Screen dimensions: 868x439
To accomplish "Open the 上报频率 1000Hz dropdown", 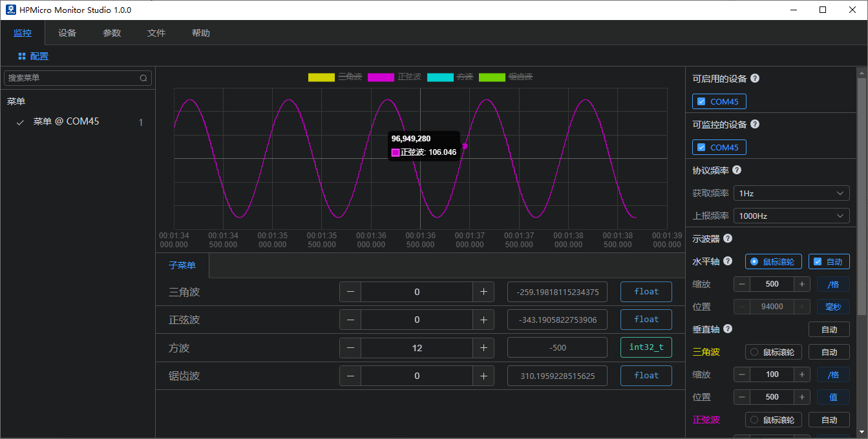I will click(x=792, y=216).
